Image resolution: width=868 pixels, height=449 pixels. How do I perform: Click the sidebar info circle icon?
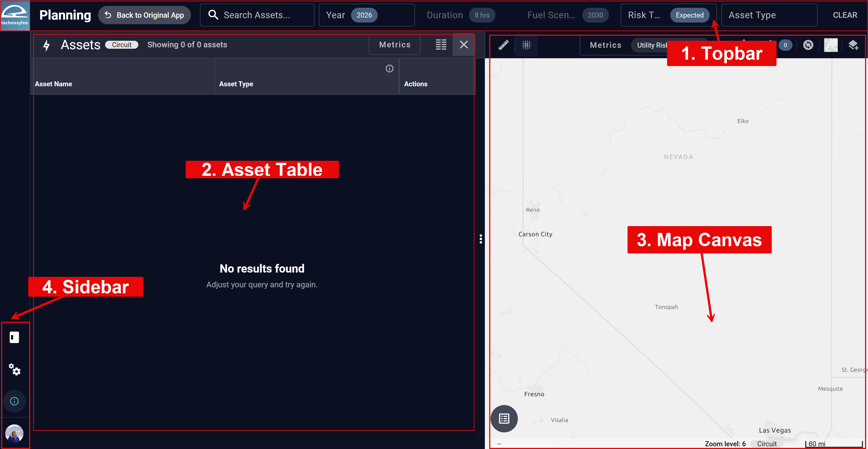(x=14, y=401)
